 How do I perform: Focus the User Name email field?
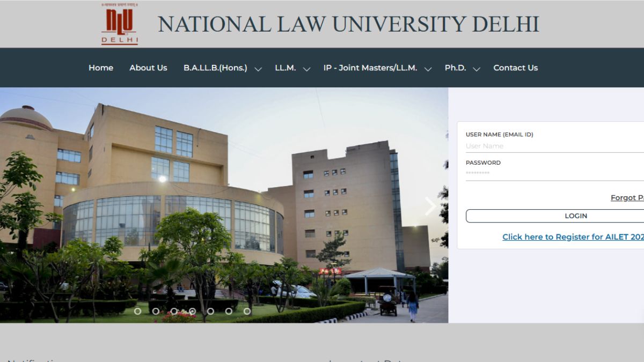tap(555, 146)
